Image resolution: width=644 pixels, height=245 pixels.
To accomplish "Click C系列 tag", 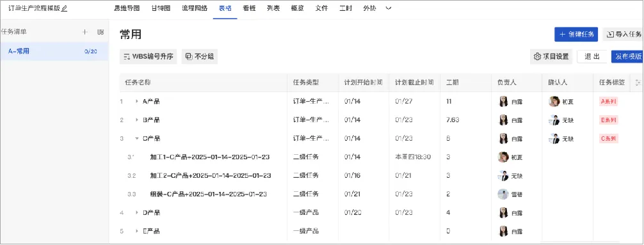I will (x=608, y=139).
